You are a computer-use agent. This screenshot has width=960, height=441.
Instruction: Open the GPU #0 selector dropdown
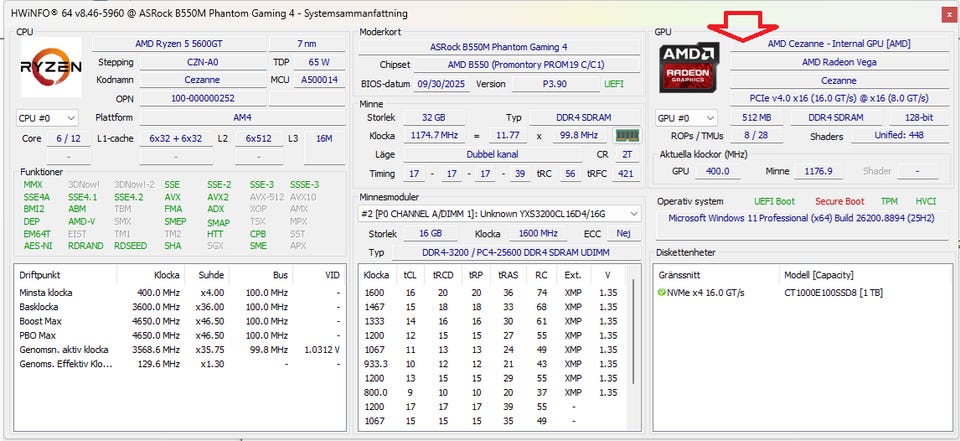coord(686,118)
